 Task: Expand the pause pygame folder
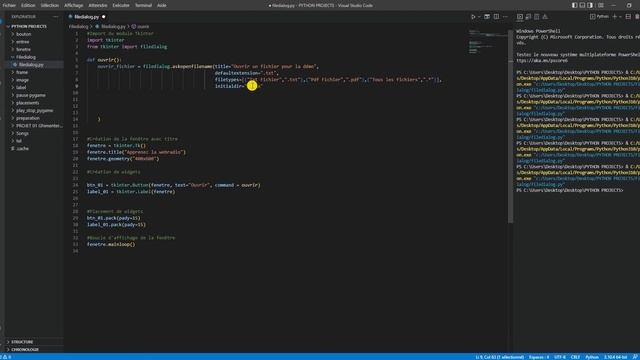click(x=31, y=95)
